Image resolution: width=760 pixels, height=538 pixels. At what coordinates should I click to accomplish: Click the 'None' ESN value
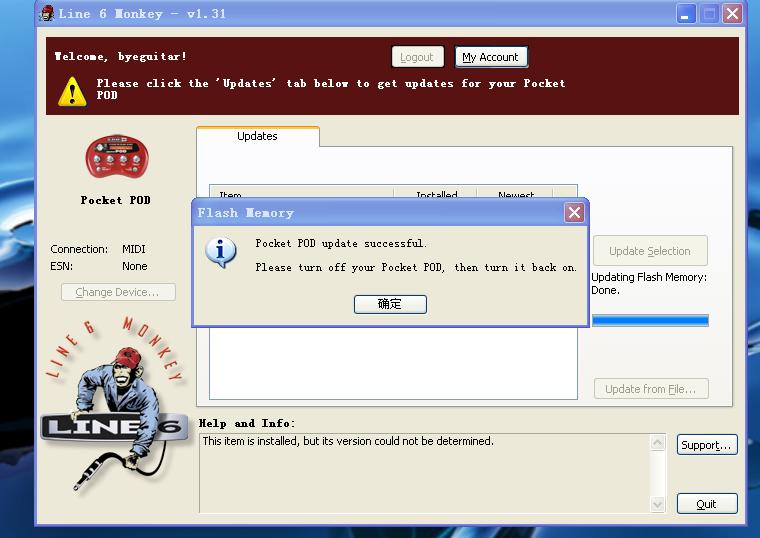pos(135,266)
